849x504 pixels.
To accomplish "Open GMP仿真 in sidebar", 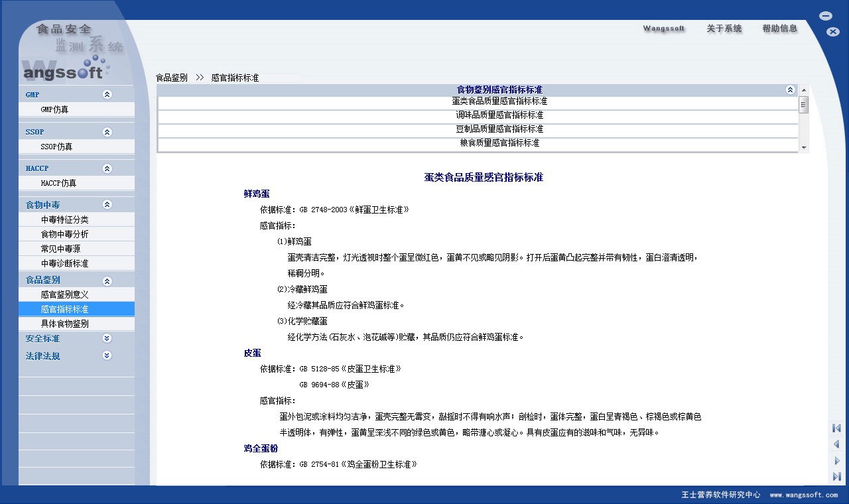I will coord(76,109).
